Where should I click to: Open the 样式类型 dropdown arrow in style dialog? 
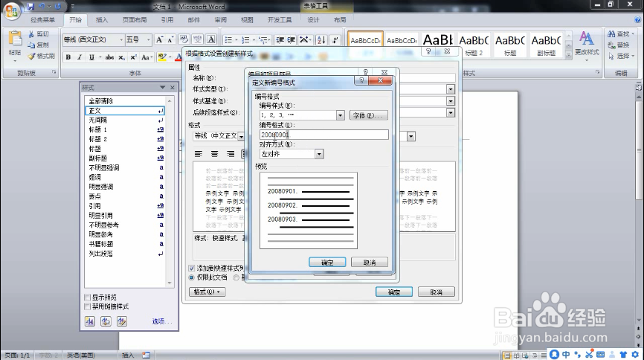tap(451, 89)
